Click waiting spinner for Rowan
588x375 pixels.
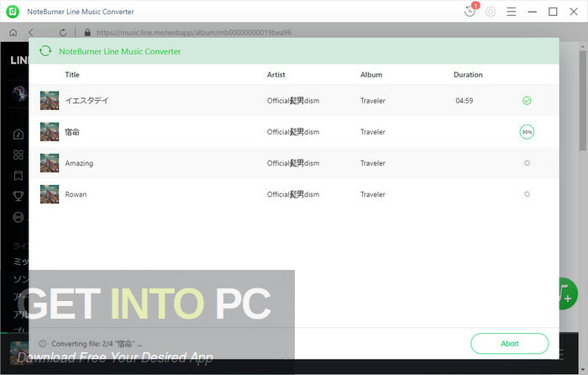(x=527, y=194)
